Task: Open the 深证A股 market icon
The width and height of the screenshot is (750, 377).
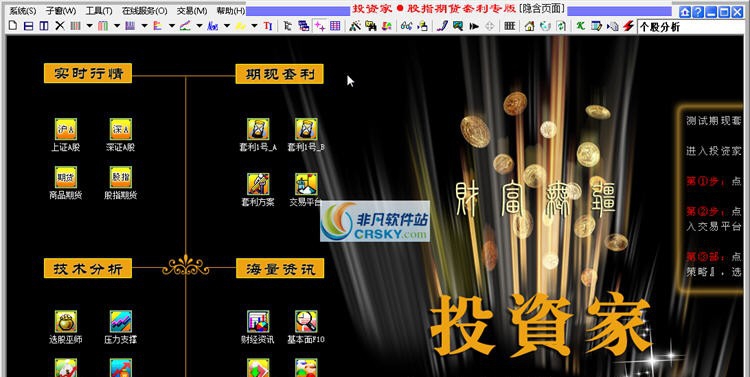Action: 121,129
